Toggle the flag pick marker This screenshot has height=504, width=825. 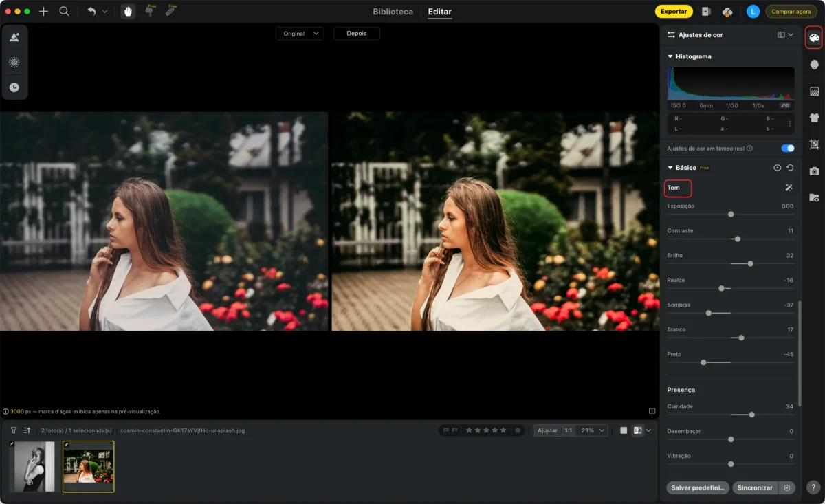click(x=445, y=430)
